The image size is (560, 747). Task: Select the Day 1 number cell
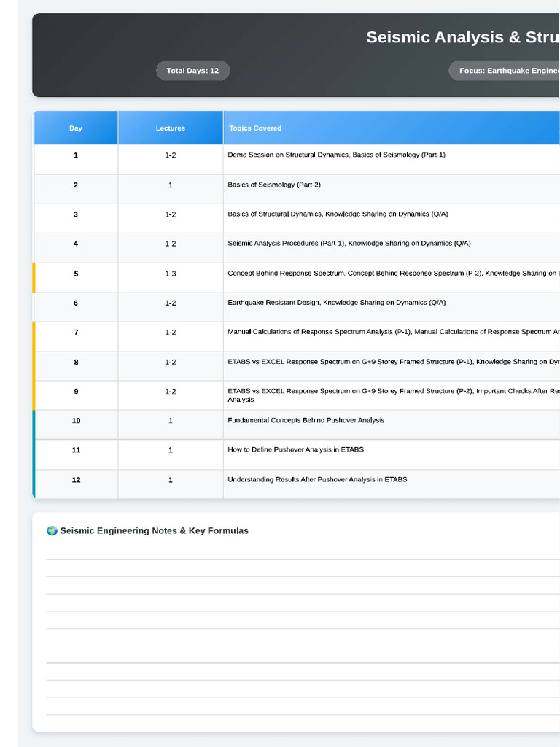point(76,159)
